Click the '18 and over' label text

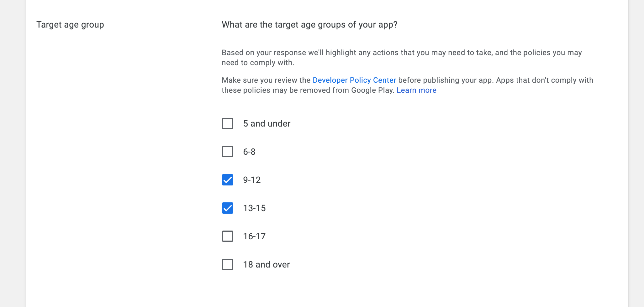(x=267, y=264)
